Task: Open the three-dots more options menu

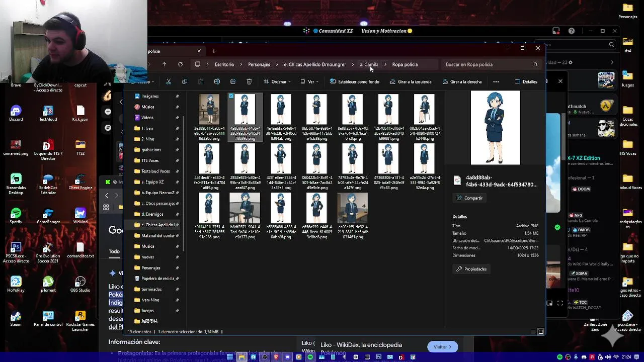Action: [496, 81]
